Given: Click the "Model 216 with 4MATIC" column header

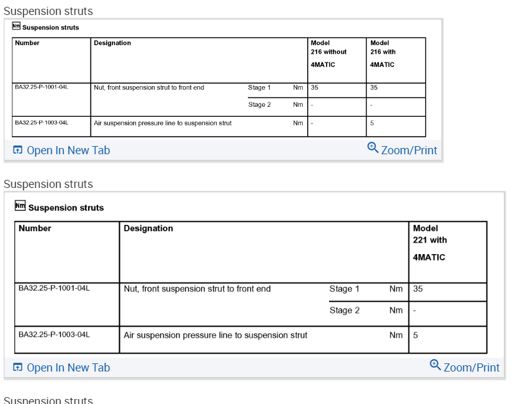Looking at the screenshot, I should (383, 53).
